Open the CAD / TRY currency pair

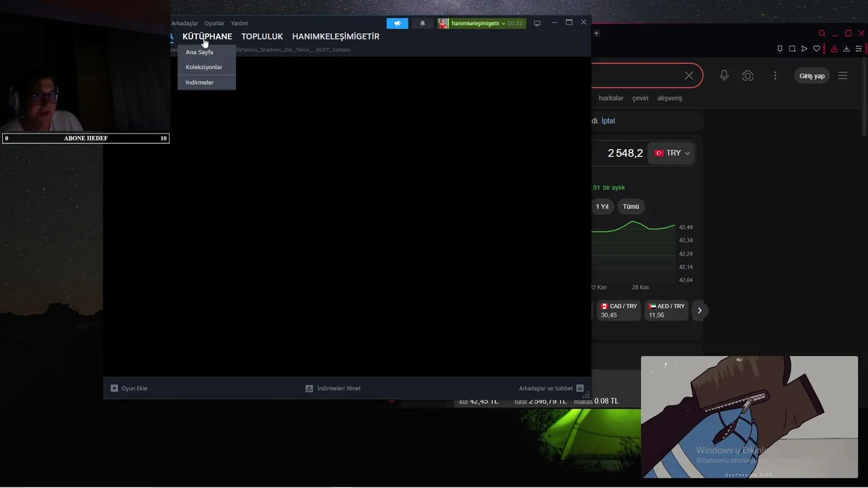[618, 310]
